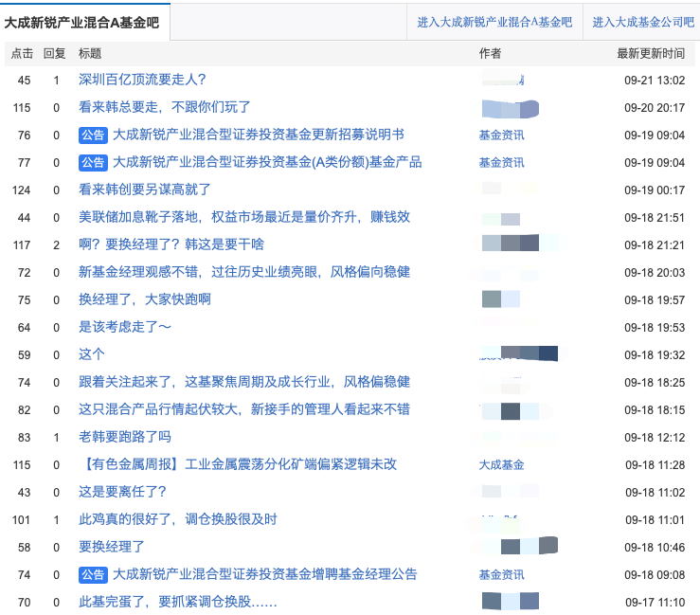This screenshot has width=700, height=615.
Task: Click blurred author on 啊?要换经理了 row
Action: tap(511, 243)
